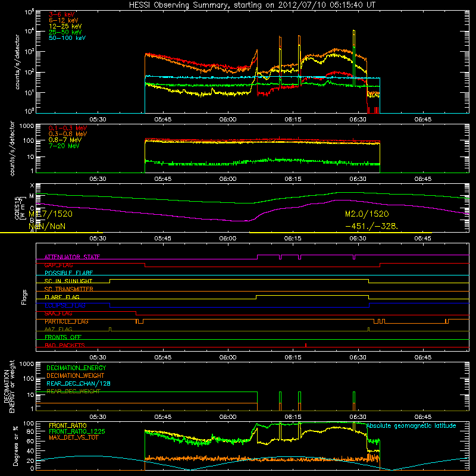Select the SAA_FLAG label
Image resolution: width=476 pixels, height=476 pixels.
(x=58, y=314)
